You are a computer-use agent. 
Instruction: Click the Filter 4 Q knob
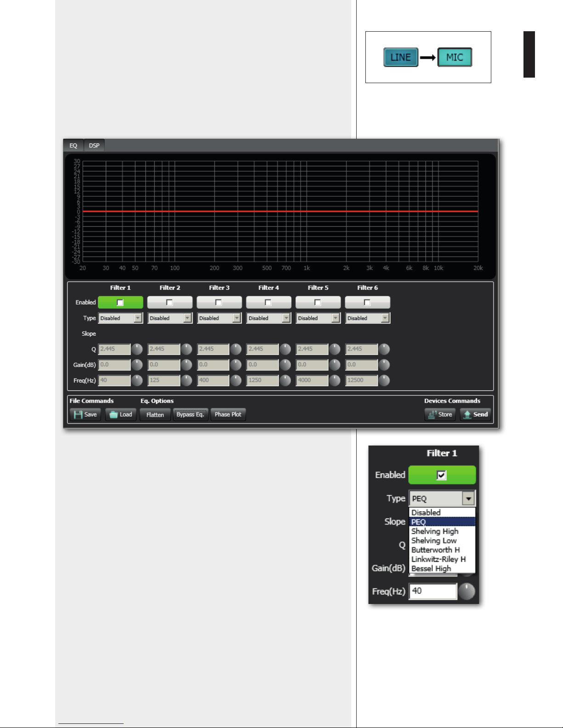tap(285, 349)
